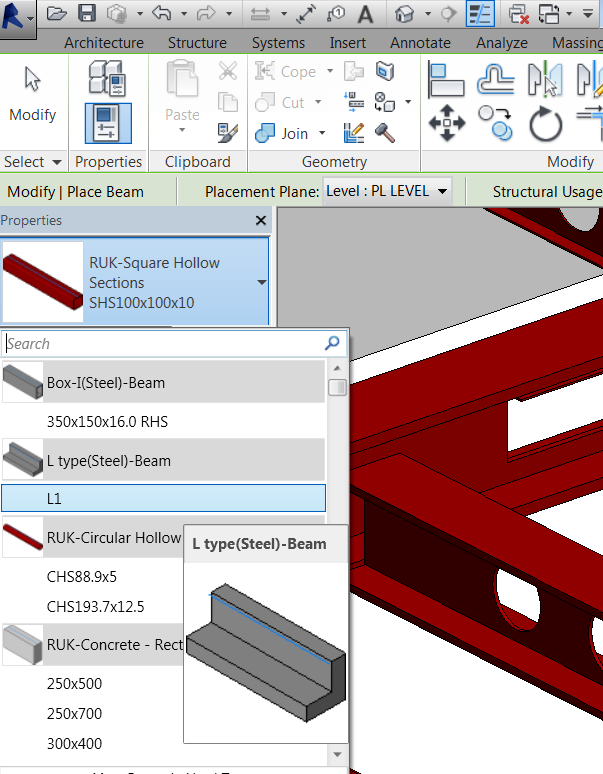Select the Move tool four-arrow icon
The image size is (603, 774).
click(447, 123)
